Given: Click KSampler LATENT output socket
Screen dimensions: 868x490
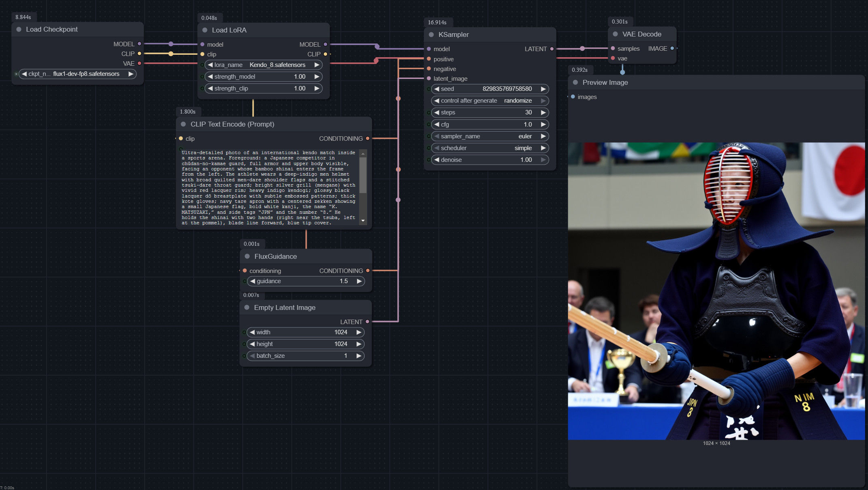Looking at the screenshot, I should [x=552, y=49].
